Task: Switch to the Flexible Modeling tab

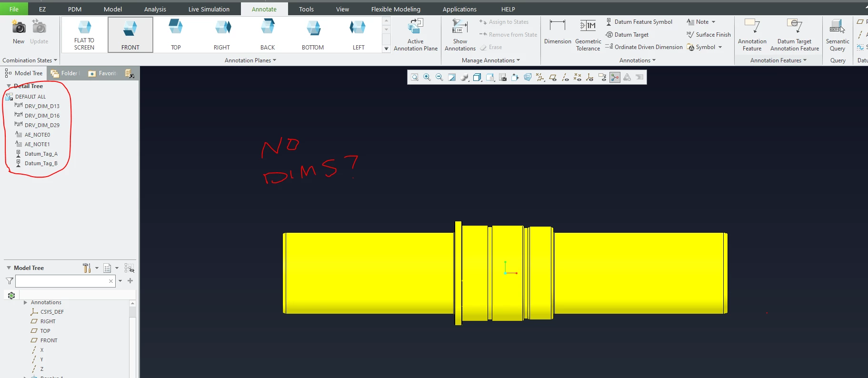Action: [396, 9]
